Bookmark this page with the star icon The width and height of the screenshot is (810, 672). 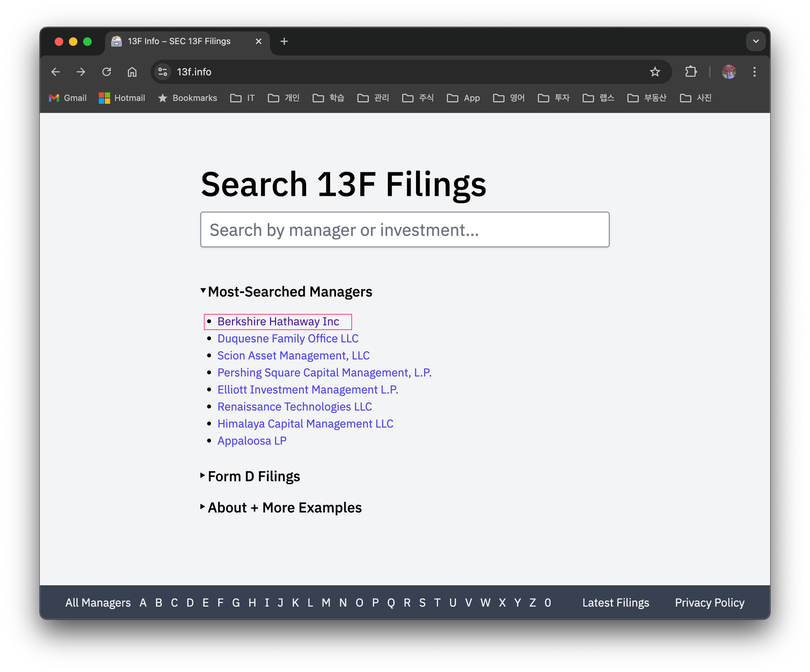[655, 72]
